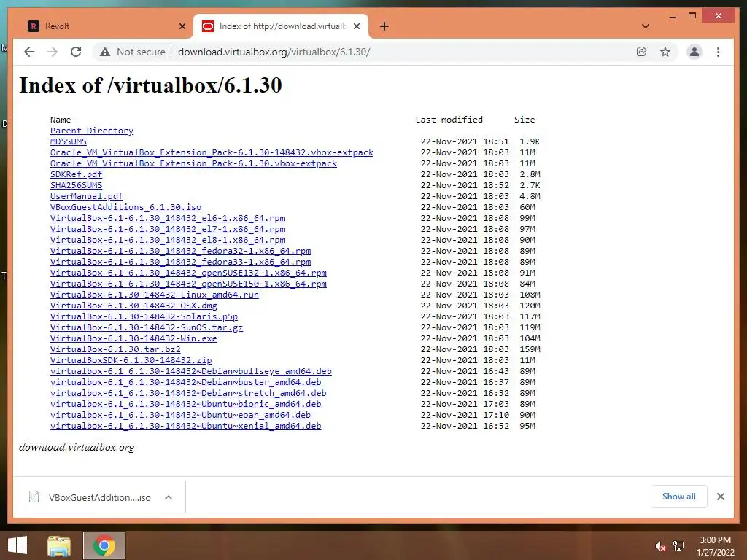Viewport: 747px width, 560px height.
Task: Show all downloads
Action: [x=679, y=497]
